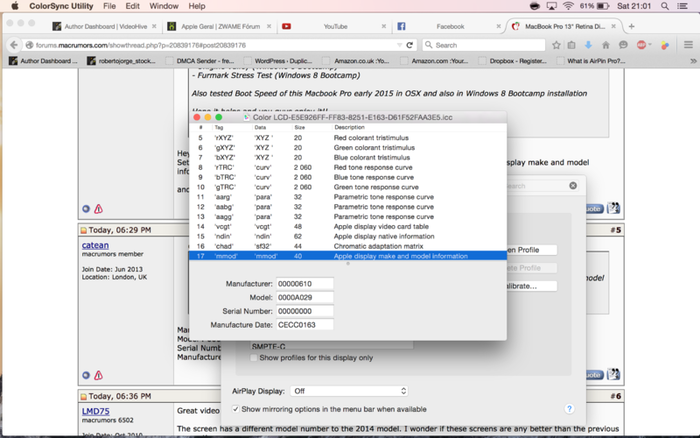Image resolution: width=700 pixels, height=438 pixels.
Task: Click the Manufacture Date value field
Action: coord(304,325)
